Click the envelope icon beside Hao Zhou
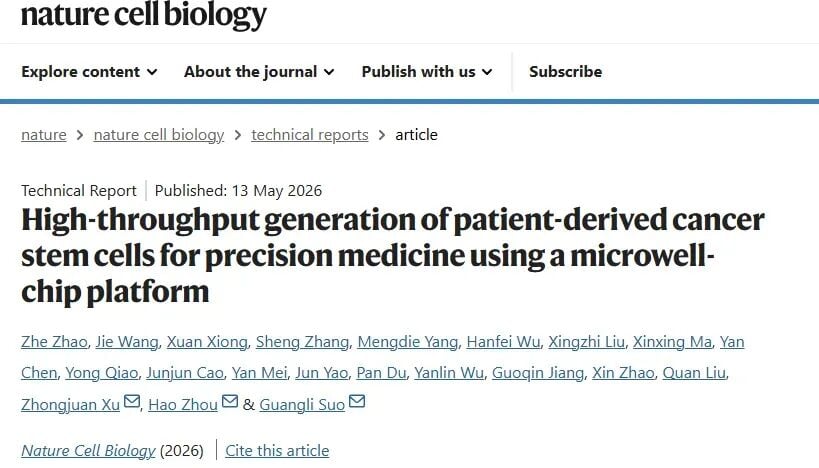The image size is (819, 468). 230,402
